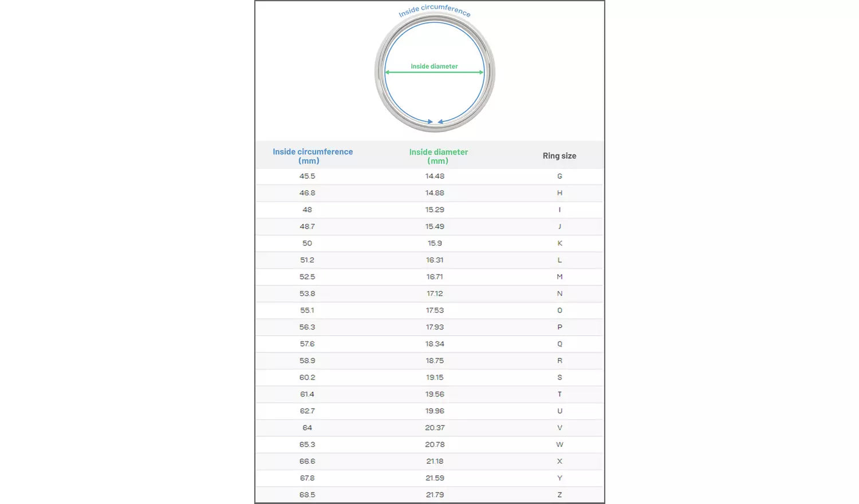Click the curved 'Inside circumference' label atop ring
The width and height of the screenshot is (859, 504).
pos(435,10)
